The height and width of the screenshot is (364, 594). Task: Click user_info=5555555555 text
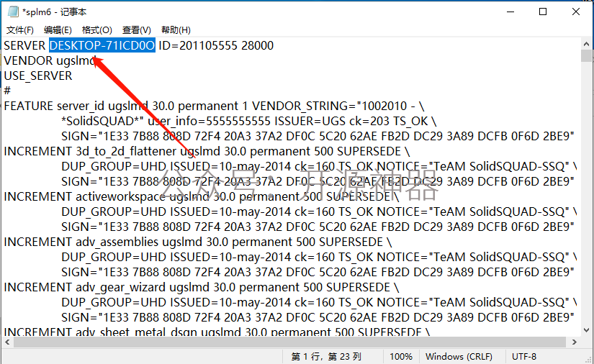coord(209,121)
